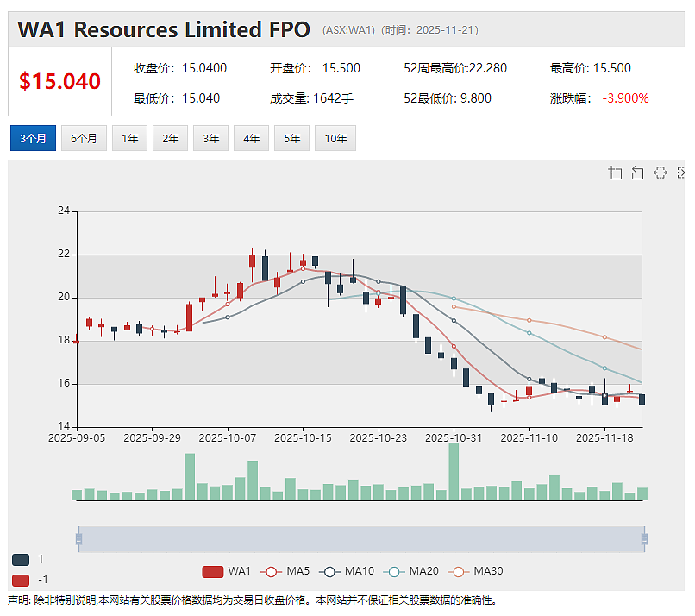Image resolution: width=695 pixels, height=616 pixels.
Task: Hide the MA10 moving average legend item
Action: 346,571
